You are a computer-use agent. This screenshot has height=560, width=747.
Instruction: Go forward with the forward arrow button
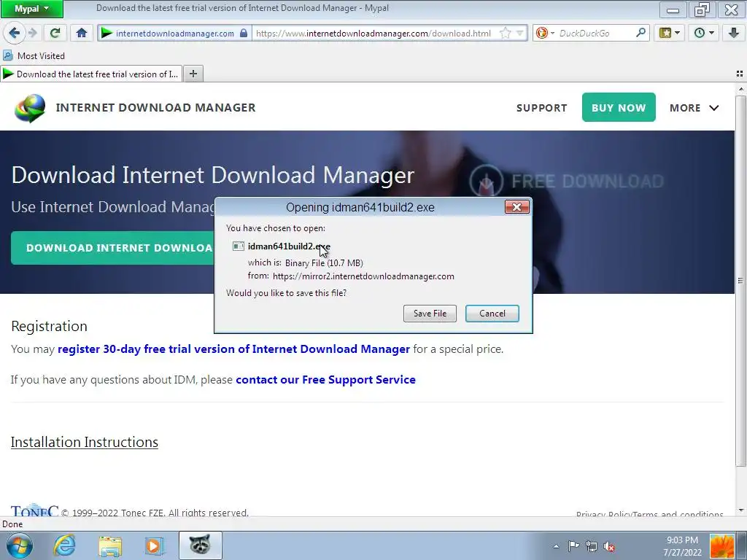(x=32, y=33)
